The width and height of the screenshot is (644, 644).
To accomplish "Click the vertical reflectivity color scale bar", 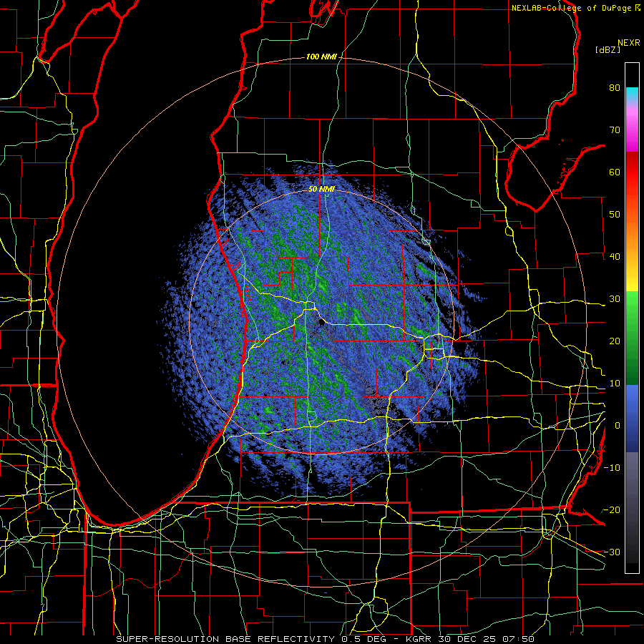I will click(632, 318).
